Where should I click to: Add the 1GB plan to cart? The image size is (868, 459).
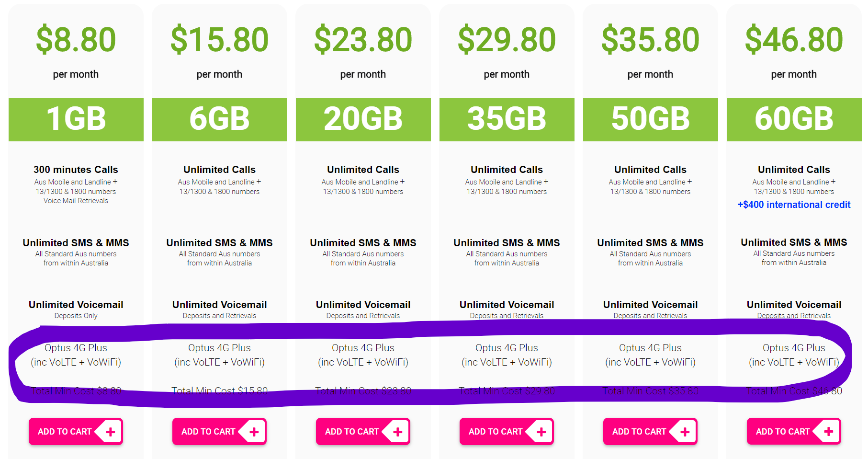pos(76,431)
